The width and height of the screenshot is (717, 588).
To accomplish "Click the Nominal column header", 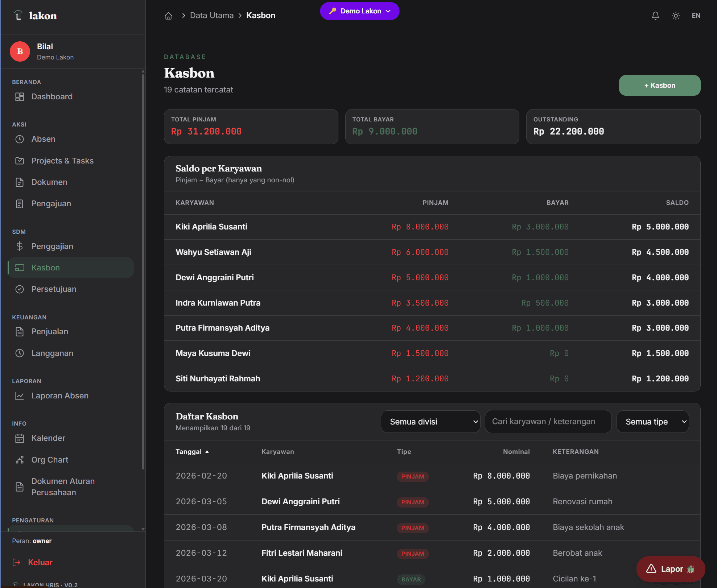I will pyautogui.click(x=516, y=452).
